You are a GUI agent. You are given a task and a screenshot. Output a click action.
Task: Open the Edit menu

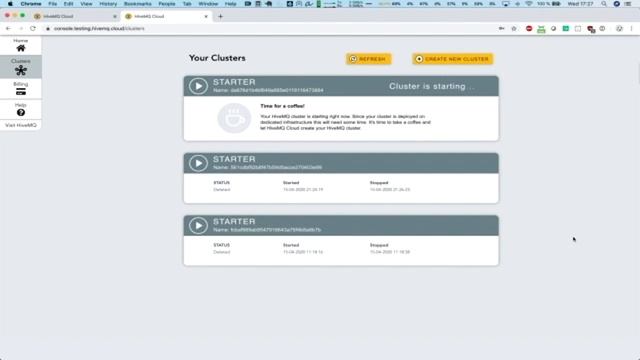point(68,4)
